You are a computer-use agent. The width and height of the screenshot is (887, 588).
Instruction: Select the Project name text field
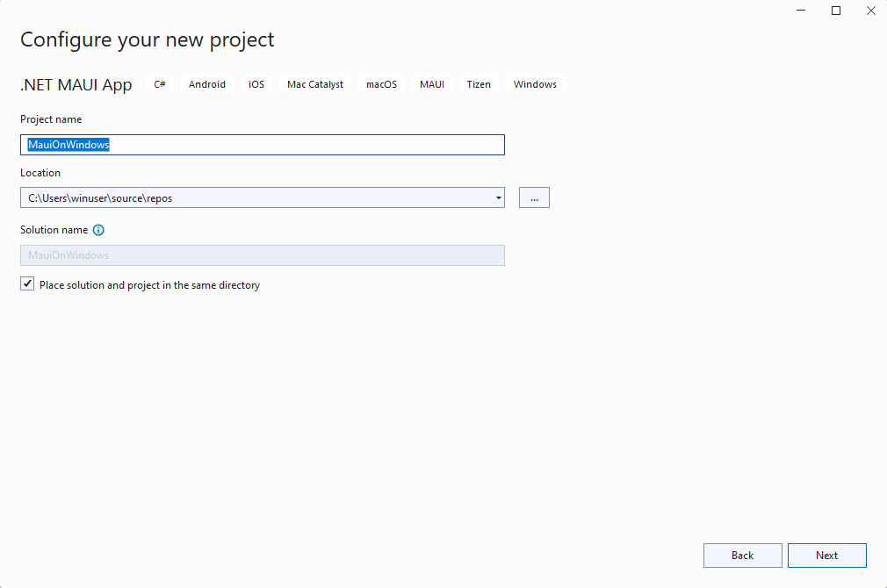[x=262, y=144]
